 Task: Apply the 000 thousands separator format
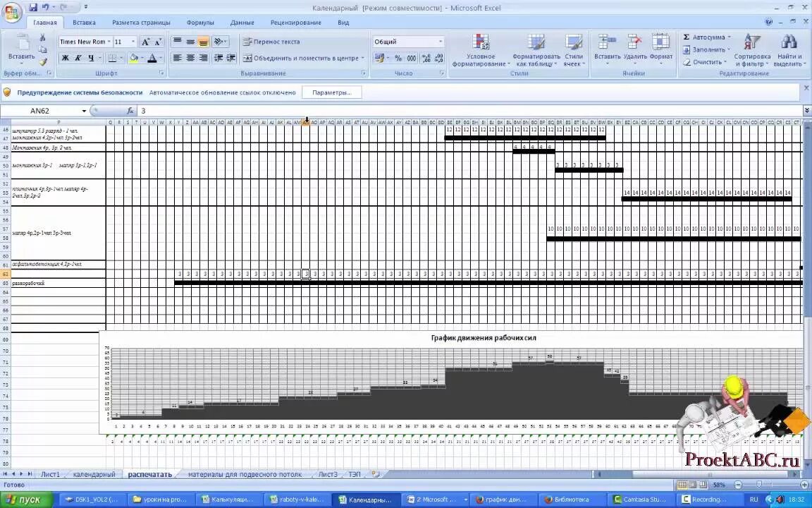point(411,58)
